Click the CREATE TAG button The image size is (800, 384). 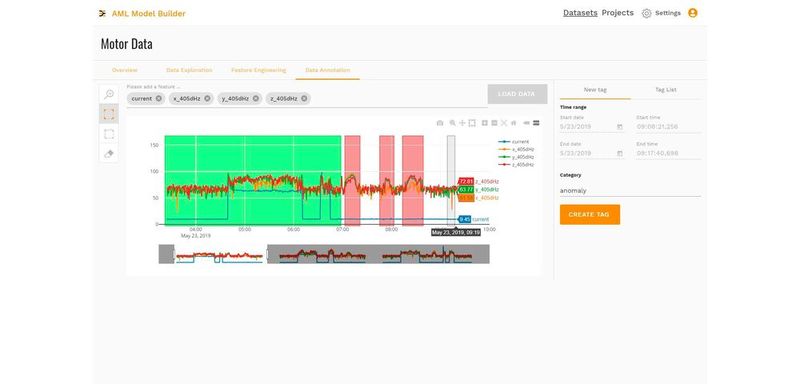[x=589, y=215]
